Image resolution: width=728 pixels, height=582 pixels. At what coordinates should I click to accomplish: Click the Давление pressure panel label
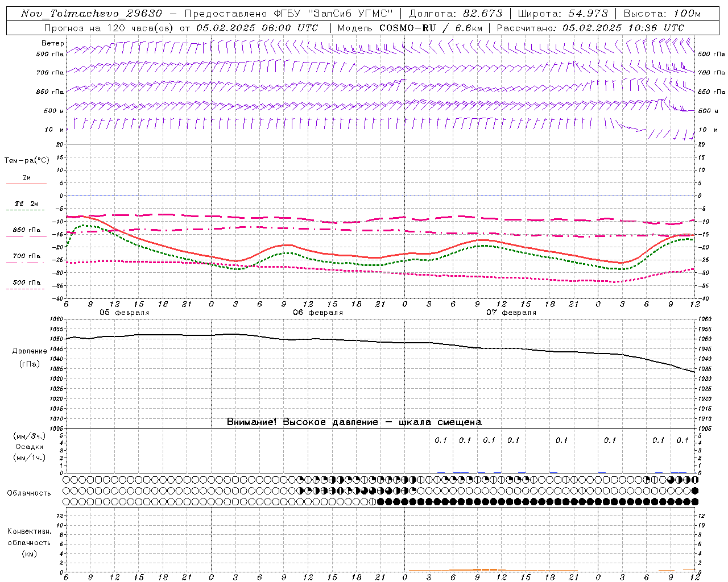tap(30, 351)
